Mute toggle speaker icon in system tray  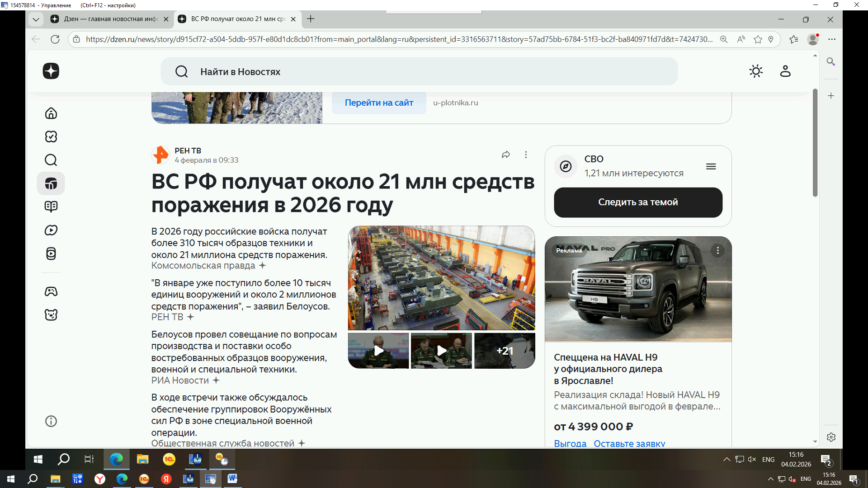(752, 459)
